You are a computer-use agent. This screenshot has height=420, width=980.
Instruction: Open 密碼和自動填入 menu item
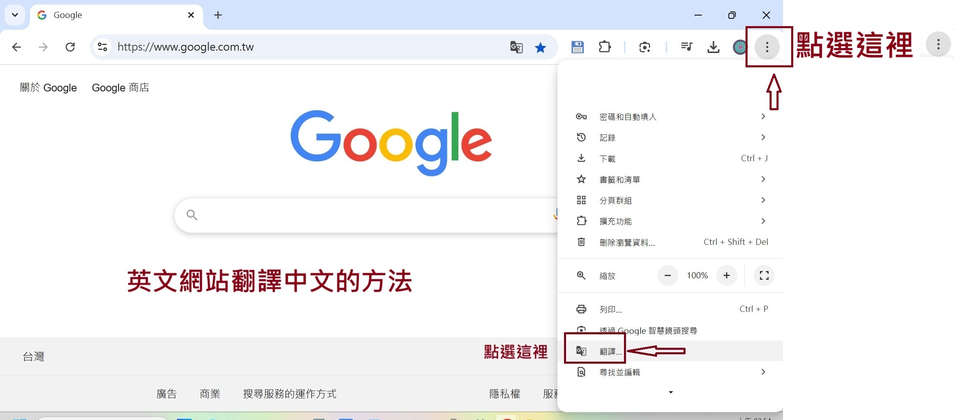670,117
